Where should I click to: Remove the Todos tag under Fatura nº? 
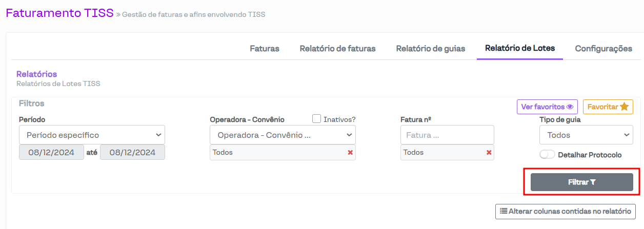[x=489, y=152]
